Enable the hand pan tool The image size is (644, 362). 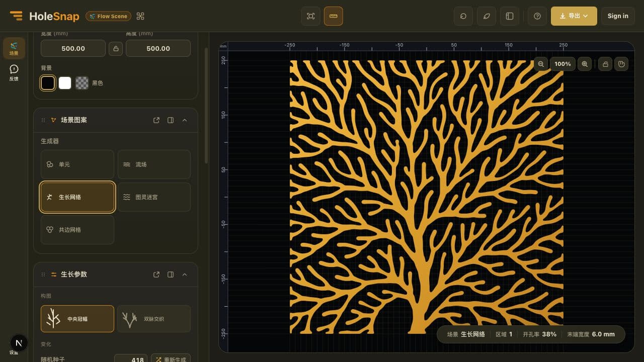(621, 64)
